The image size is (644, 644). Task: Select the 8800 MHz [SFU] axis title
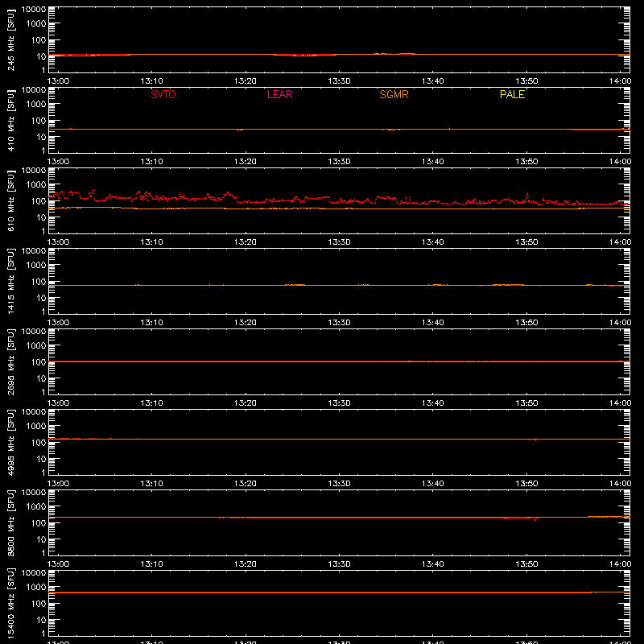[11, 522]
